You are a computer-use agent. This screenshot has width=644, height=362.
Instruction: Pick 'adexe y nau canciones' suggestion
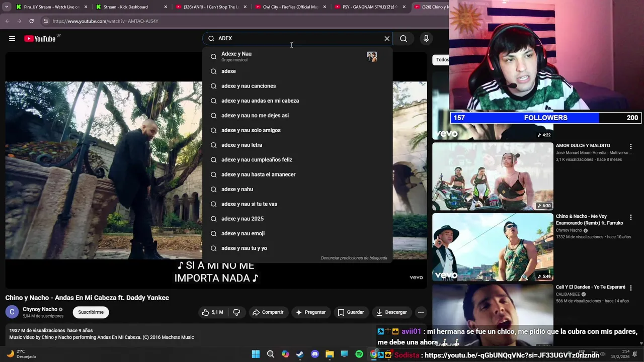[297, 86]
